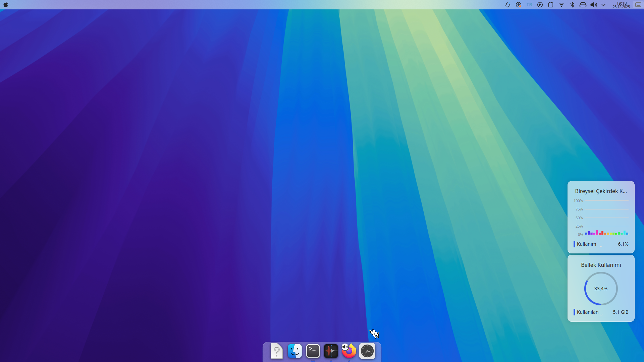The image size is (644, 362).
Task: Open the notifications bell in the tray
Action: 508,5
